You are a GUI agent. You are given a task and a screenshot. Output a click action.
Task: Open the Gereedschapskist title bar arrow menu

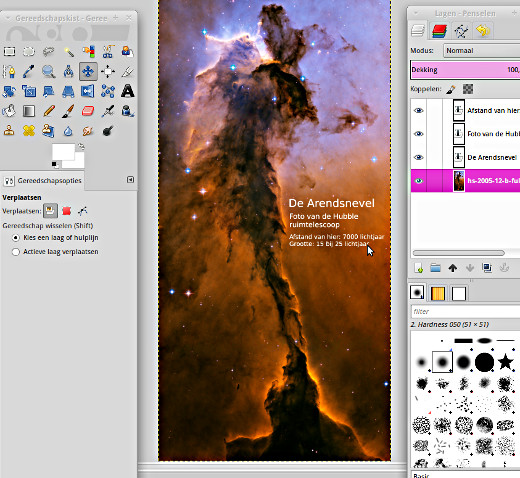(8, 18)
